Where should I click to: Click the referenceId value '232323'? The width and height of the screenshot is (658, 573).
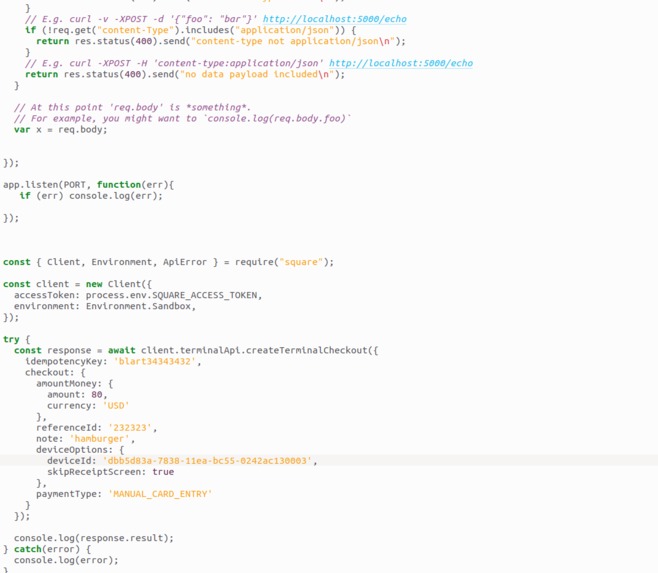tap(130, 428)
